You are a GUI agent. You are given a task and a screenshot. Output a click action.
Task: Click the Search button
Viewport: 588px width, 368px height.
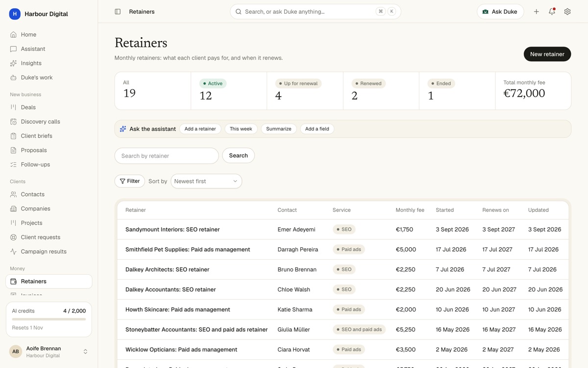(x=238, y=156)
